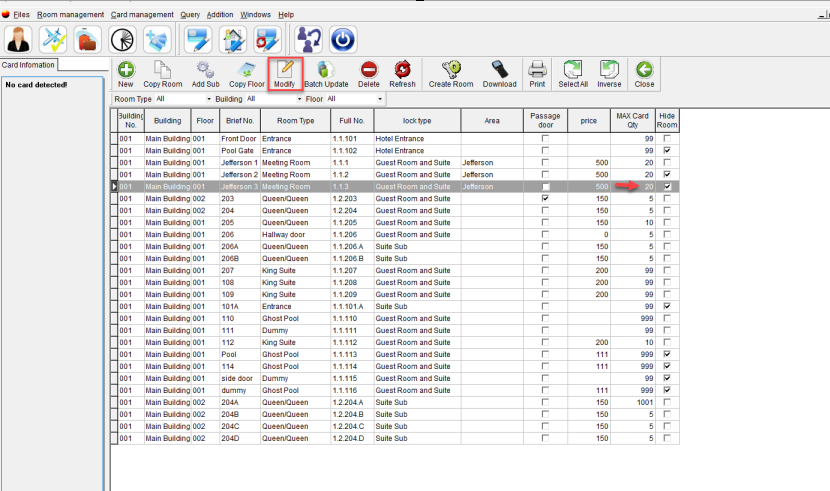
Task: Click the '206B' brief number cell
Action: click(x=240, y=258)
